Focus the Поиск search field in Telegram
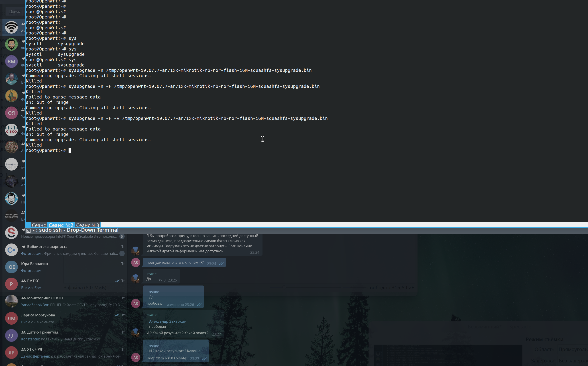This screenshot has width=588, height=366. click(14, 11)
